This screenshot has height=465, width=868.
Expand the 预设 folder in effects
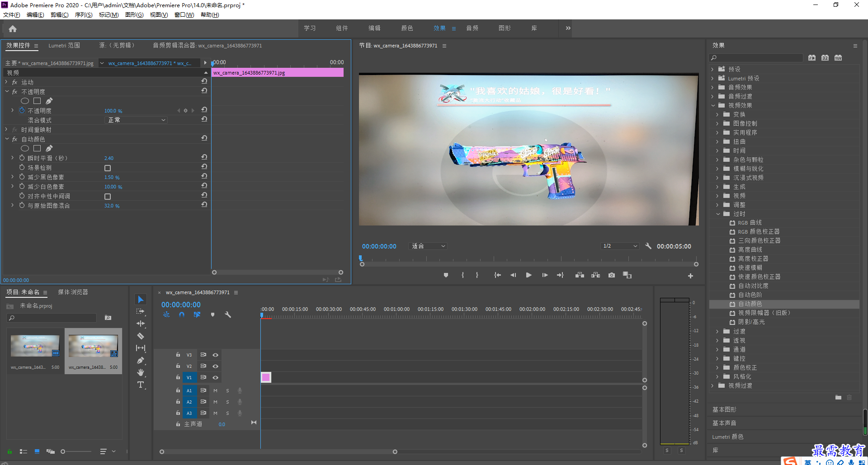[x=712, y=69]
